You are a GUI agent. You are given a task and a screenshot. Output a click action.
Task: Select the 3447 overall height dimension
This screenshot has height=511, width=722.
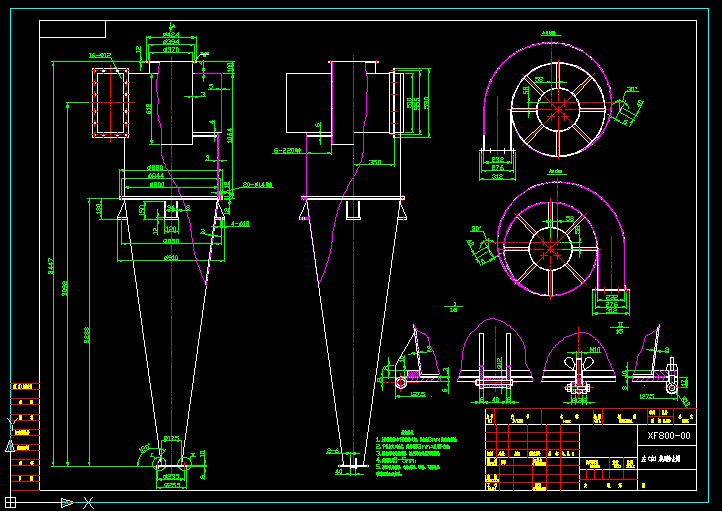pyautogui.click(x=51, y=266)
